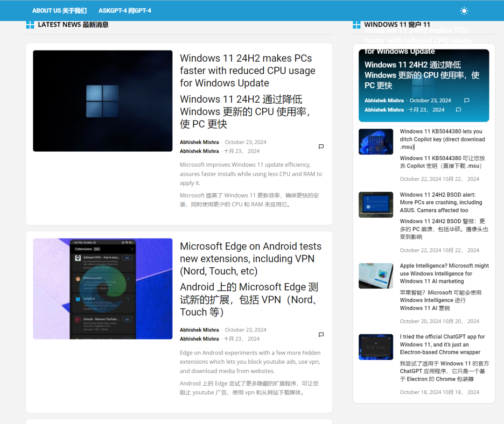The width and height of the screenshot is (504, 424).
Task: Click the 'October 23, 2024' date on first article
Action: coord(245,142)
